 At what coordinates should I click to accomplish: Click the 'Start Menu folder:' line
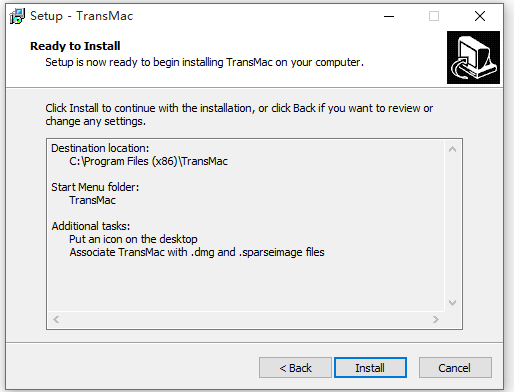95,187
